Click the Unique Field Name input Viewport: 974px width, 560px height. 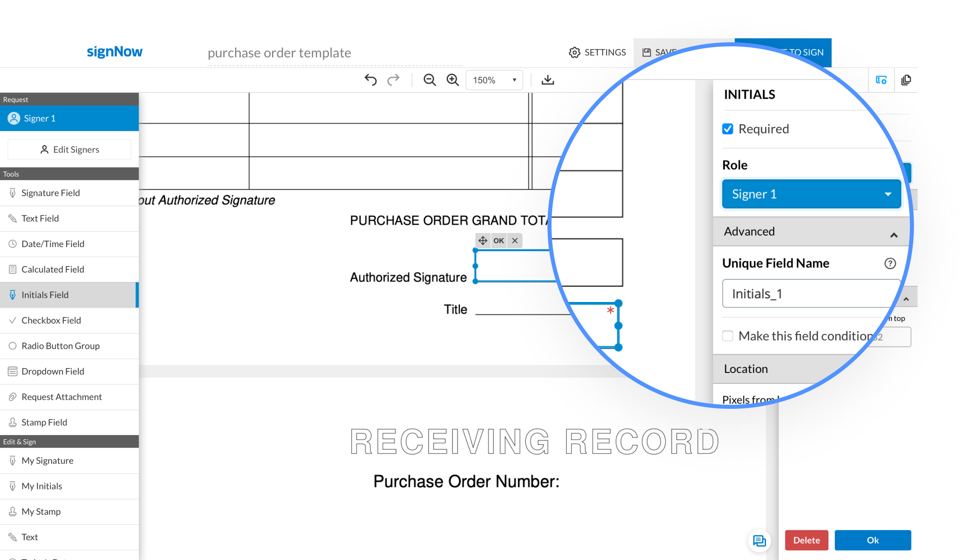[803, 293]
